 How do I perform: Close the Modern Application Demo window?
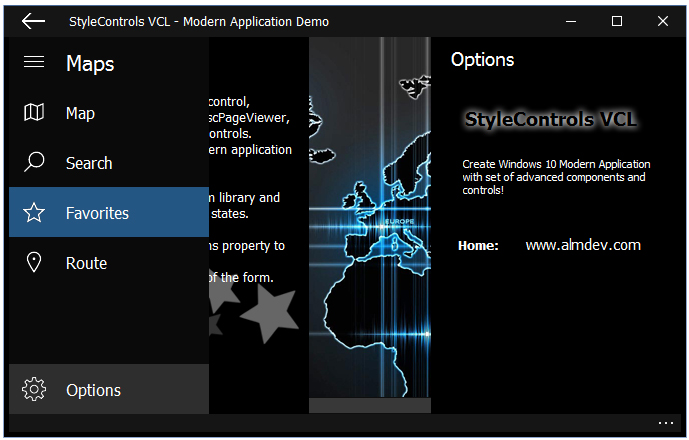click(x=663, y=21)
